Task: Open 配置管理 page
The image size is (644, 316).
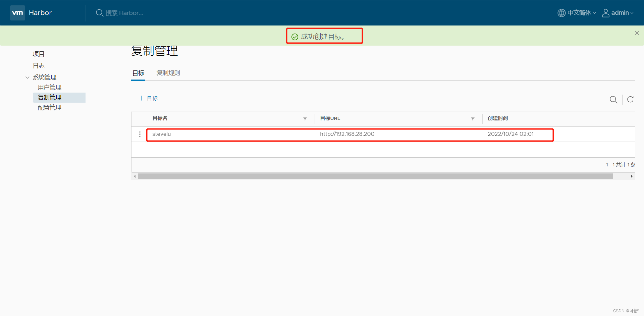Action: pyautogui.click(x=50, y=108)
